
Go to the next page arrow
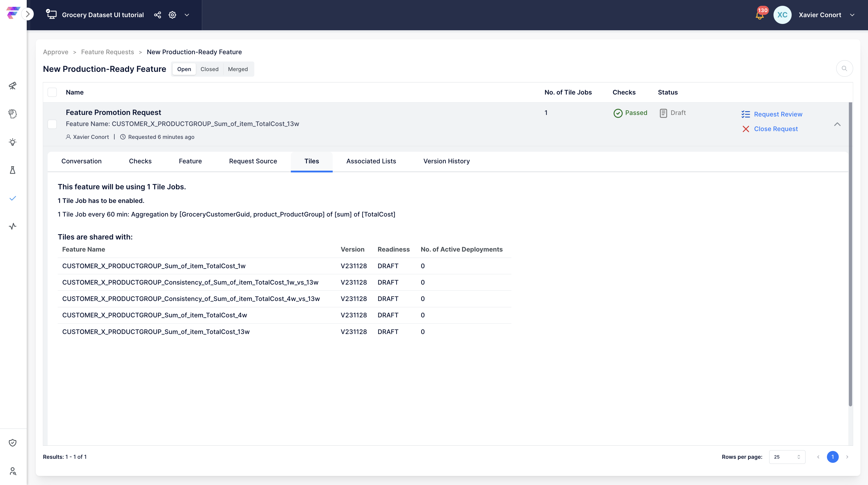point(847,457)
